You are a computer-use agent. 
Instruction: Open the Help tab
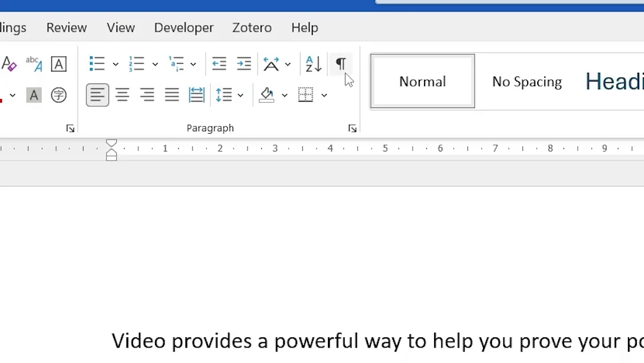click(x=305, y=27)
